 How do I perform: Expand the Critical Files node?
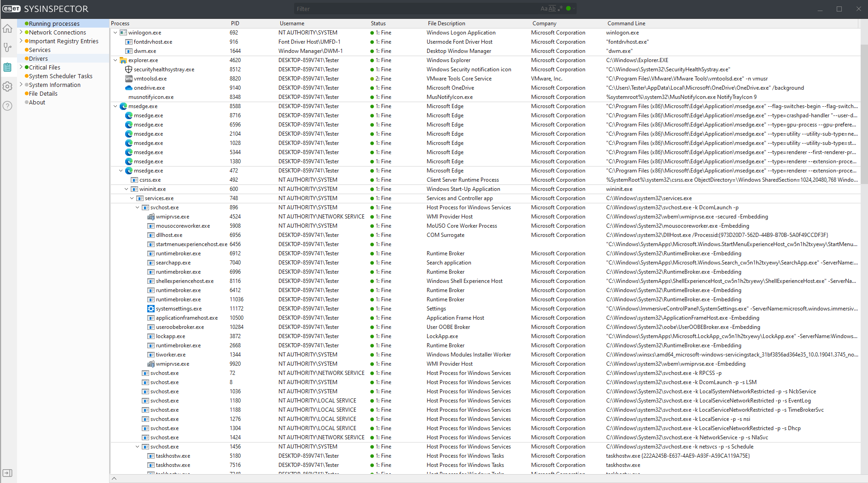coord(21,67)
